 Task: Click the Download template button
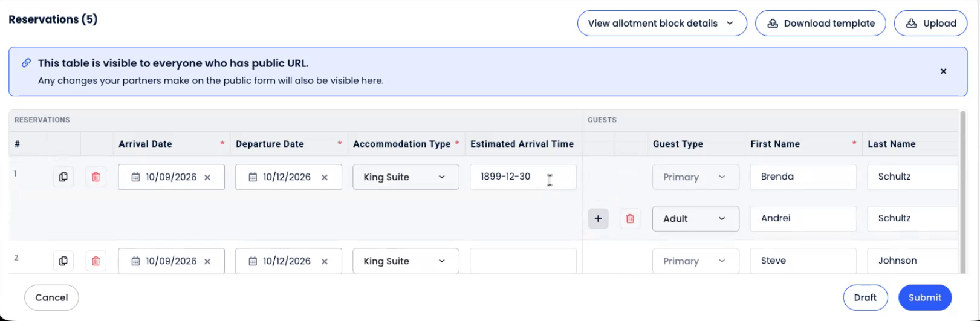820,24
